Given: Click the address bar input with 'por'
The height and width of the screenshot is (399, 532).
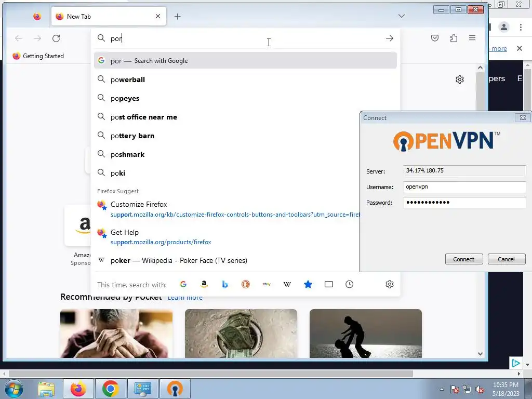Looking at the screenshot, I should (x=245, y=38).
